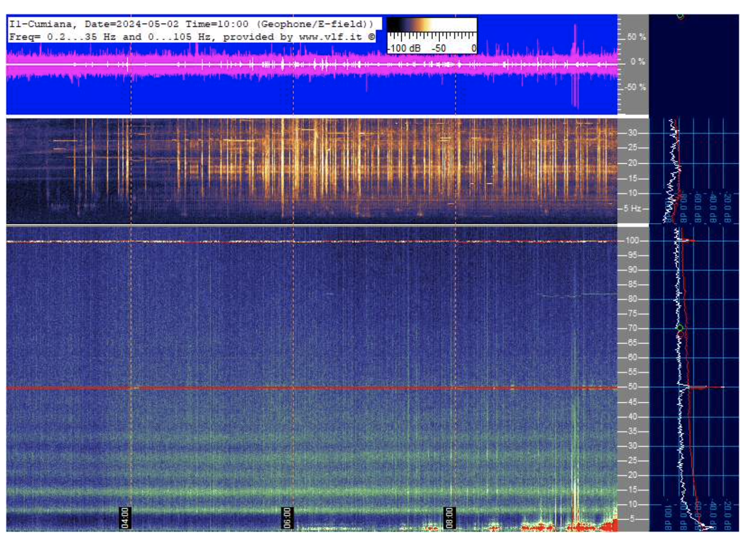Click the 0 % amplitude scale label

click(x=638, y=62)
